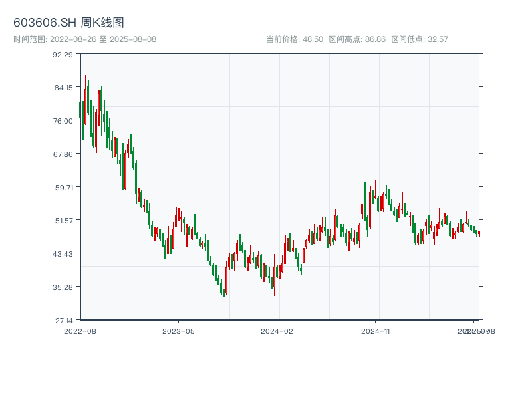Select the y-axis label 59.71
The image size is (532, 399).
[64, 188]
